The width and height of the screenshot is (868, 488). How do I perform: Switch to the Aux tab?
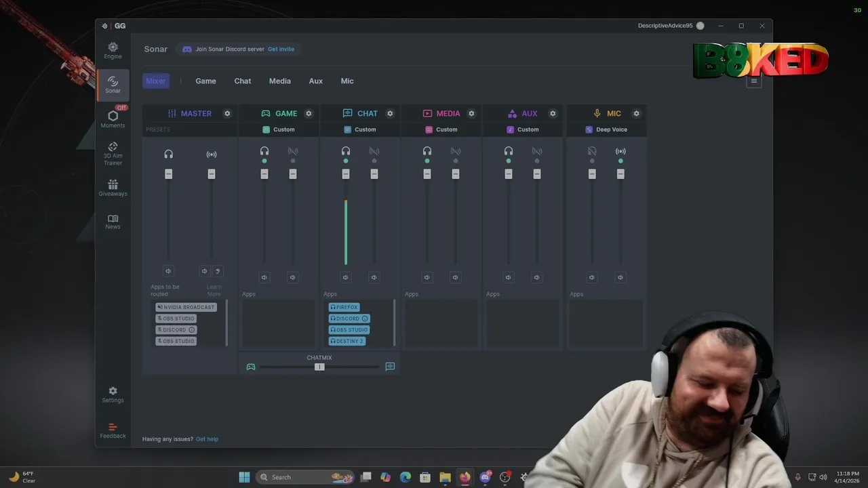[315, 81]
